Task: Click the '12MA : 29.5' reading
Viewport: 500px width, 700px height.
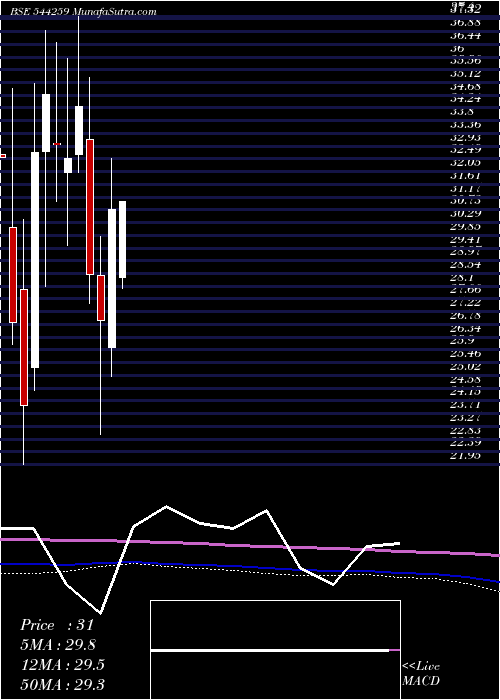Action: (62, 665)
